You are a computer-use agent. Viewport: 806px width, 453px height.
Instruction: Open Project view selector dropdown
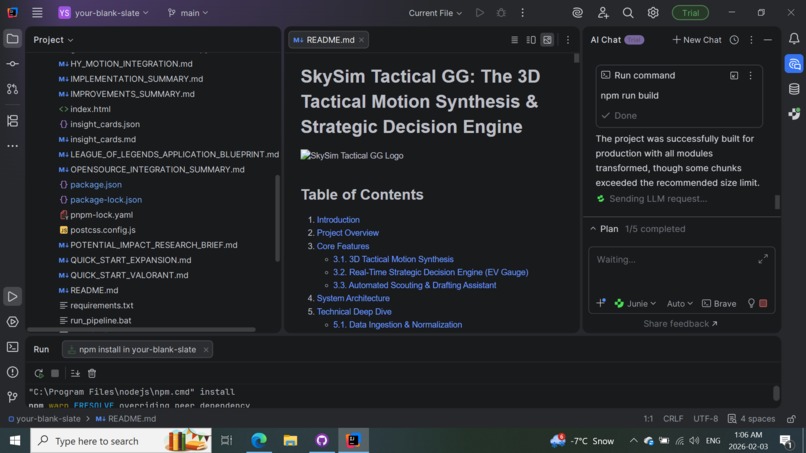coord(53,40)
